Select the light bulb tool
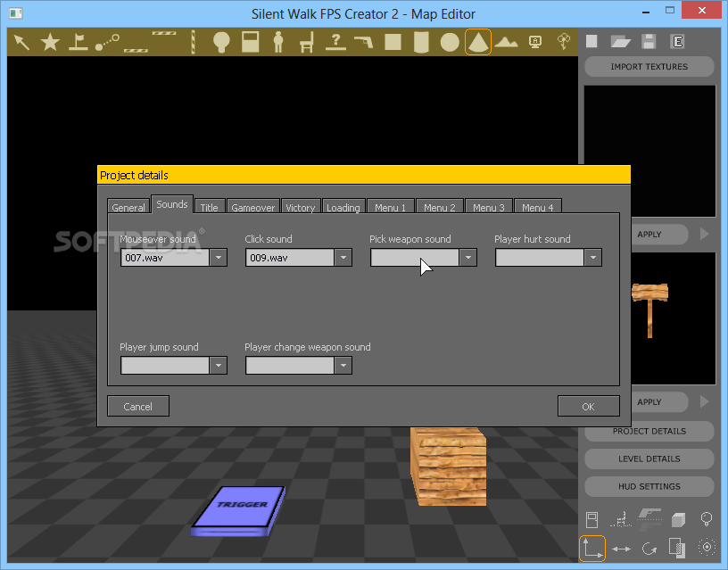 click(221, 42)
